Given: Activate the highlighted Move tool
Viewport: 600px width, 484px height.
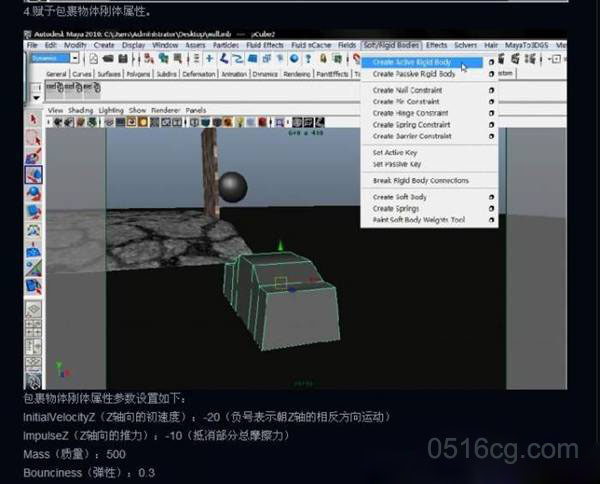Looking at the screenshot, I should coord(34,175).
